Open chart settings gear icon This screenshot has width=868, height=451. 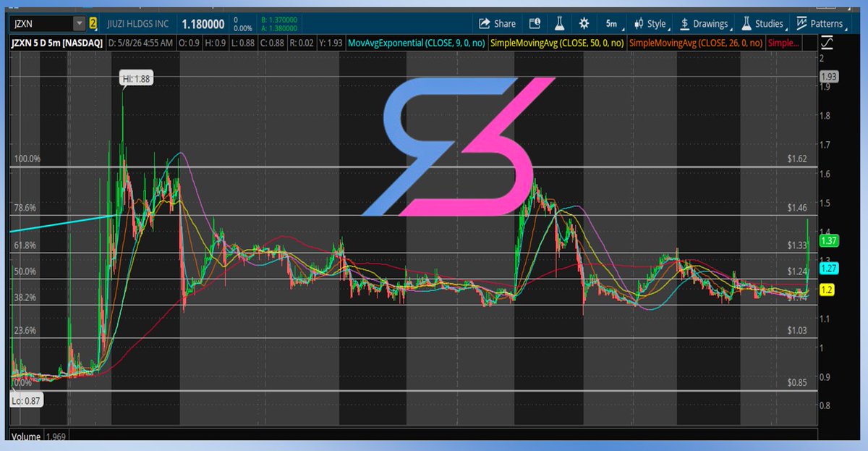584,24
